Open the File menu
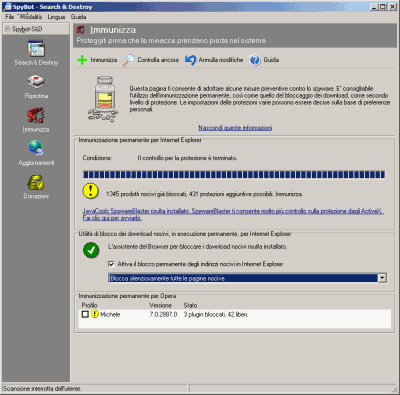 (x=9, y=17)
